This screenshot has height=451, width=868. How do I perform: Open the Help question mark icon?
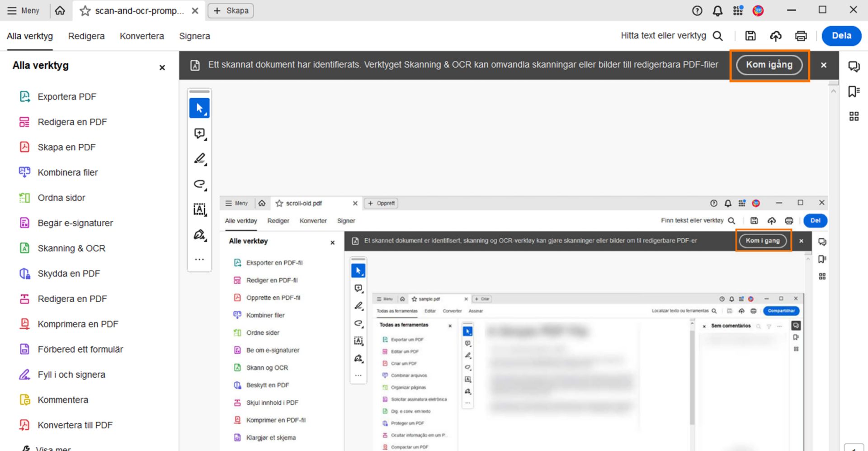(697, 11)
